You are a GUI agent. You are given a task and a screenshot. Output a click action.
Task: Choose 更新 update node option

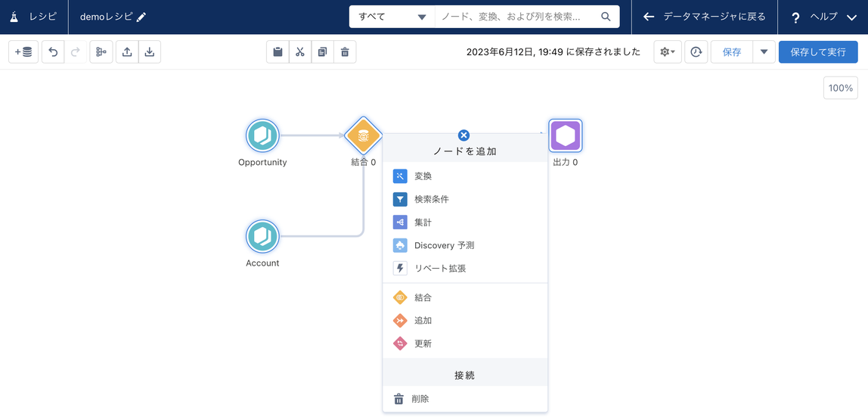[x=465, y=344]
